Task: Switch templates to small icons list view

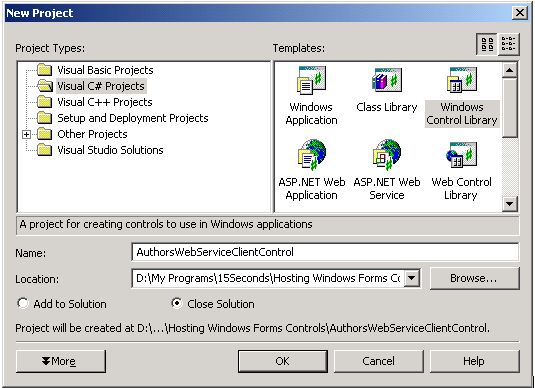Action: pos(508,44)
